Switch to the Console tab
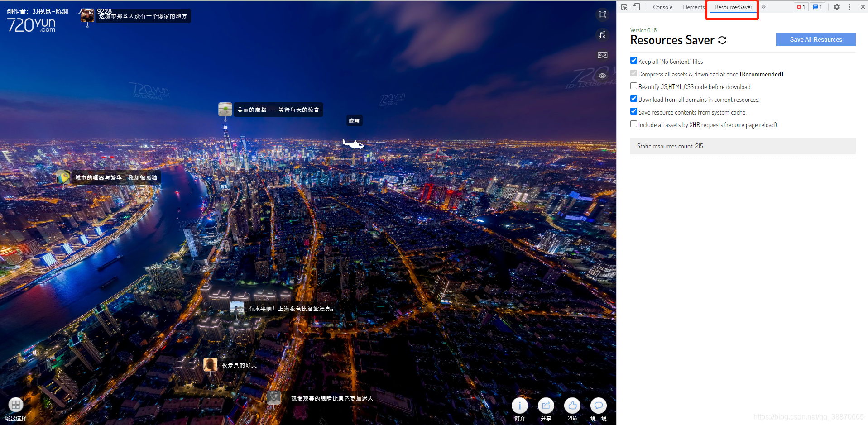Screen dimensions: 868x425 662,7
